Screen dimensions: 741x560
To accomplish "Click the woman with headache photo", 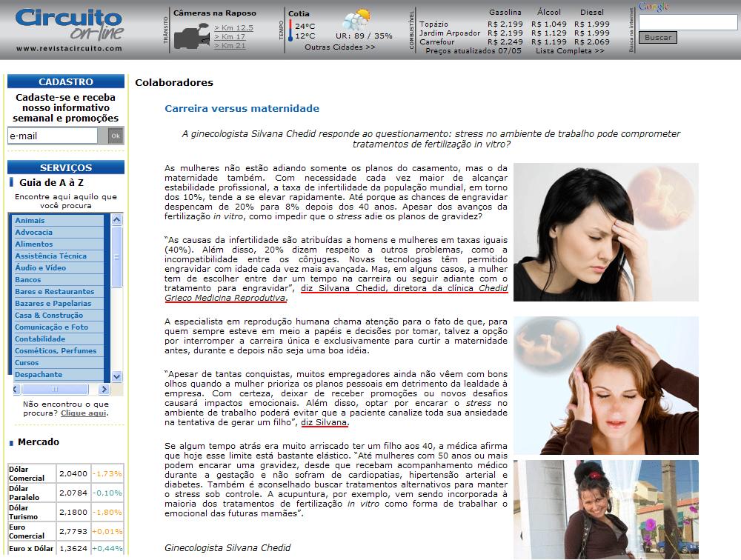I will (605, 232).
